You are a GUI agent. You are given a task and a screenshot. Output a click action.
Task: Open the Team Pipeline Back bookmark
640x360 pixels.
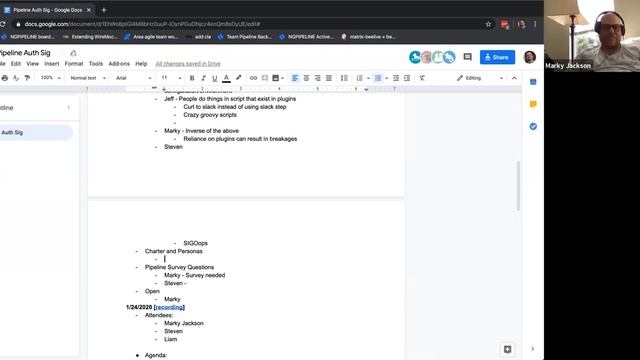click(x=244, y=37)
